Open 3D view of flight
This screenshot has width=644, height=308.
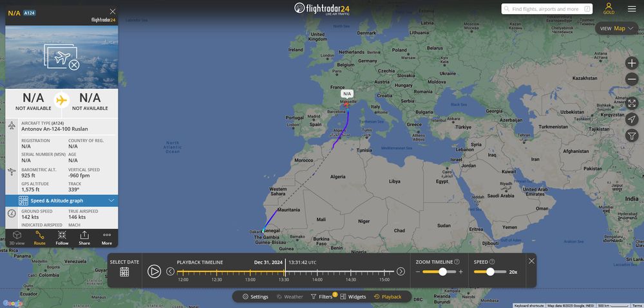pos(17,238)
